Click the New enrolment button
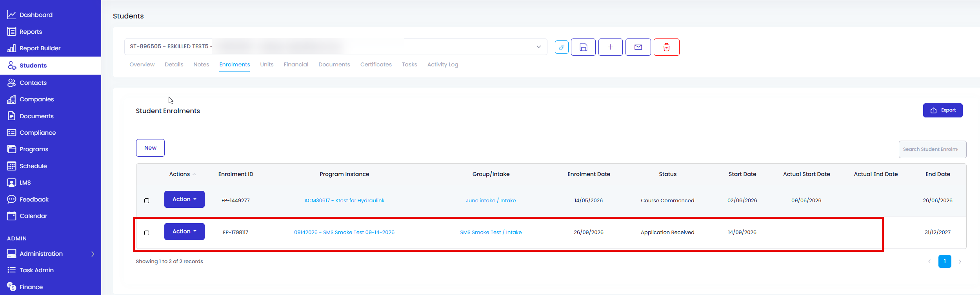 tap(150, 148)
